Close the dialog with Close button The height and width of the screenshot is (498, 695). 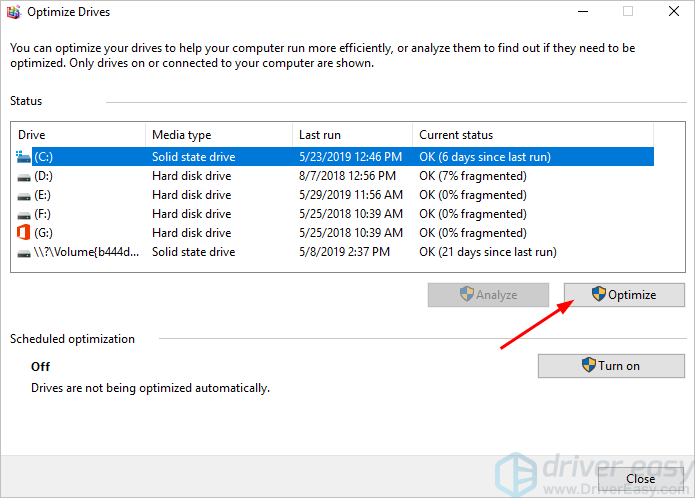640,479
